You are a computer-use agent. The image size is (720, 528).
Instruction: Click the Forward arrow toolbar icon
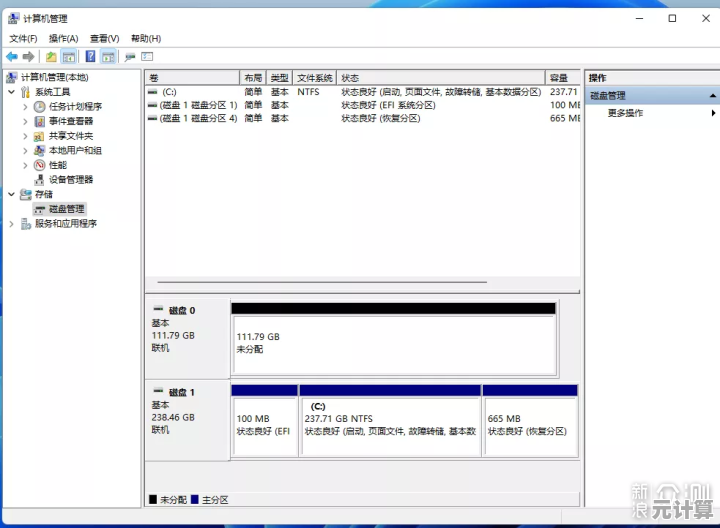point(29,57)
